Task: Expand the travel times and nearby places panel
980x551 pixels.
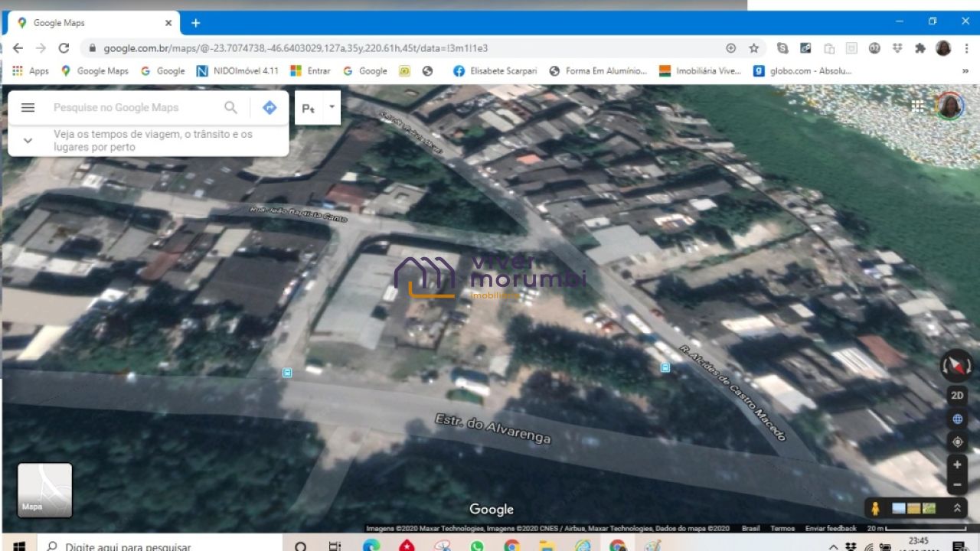Action: coord(28,141)
